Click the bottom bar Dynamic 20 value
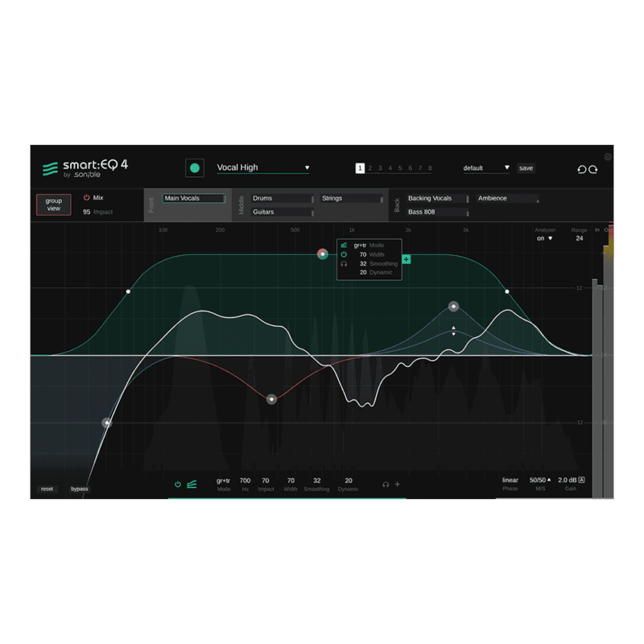 click(x=349, y=481)
